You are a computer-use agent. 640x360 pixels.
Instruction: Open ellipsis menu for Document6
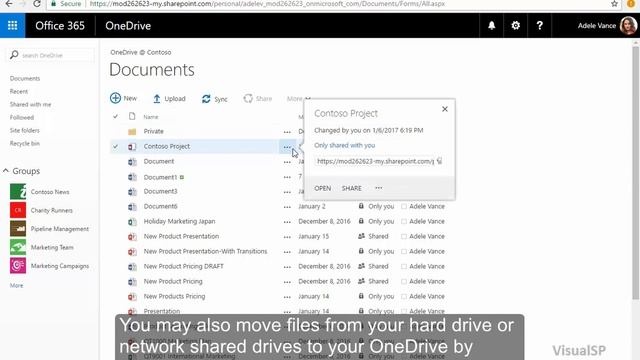[287, 207]
